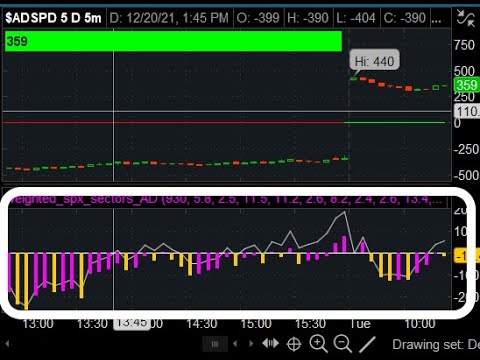
Task: Click the 13:30 time axis label
Action: (x=92, y=323)
